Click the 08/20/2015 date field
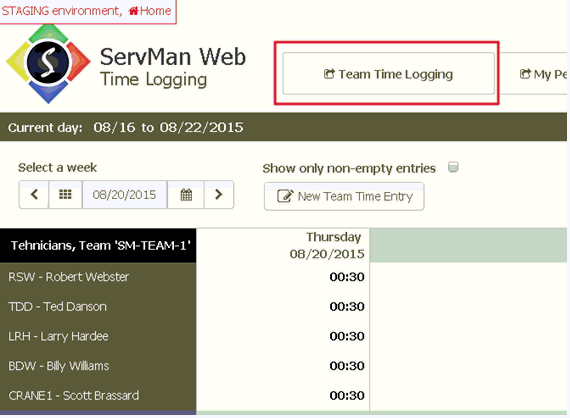 124,195
